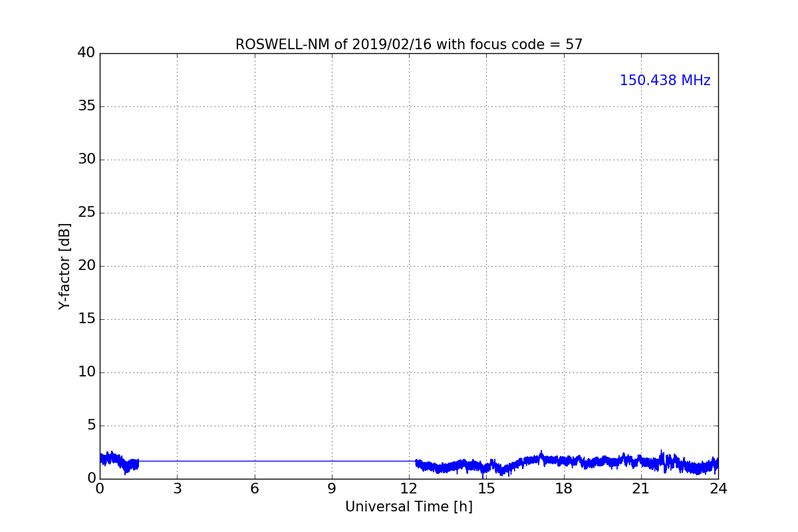Screen dimensions: 798x532
Task: Click the y-axis tick label "40"
Action: (86, 53)
